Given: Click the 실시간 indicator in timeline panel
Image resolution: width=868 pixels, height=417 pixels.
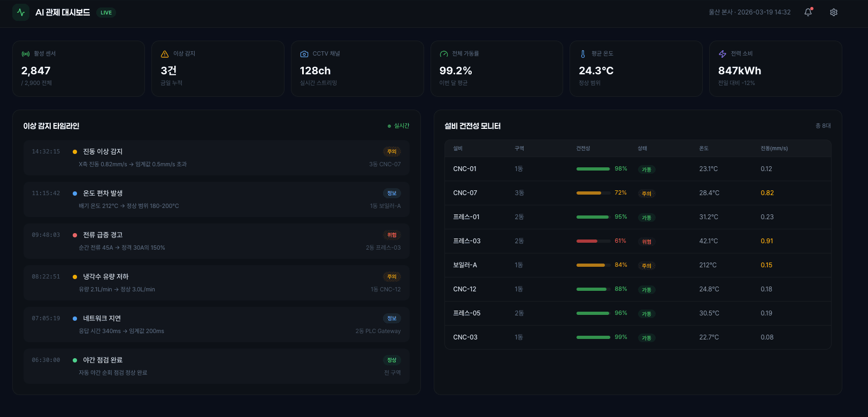Looking at the screenshot, I should (x=398, y=126).
